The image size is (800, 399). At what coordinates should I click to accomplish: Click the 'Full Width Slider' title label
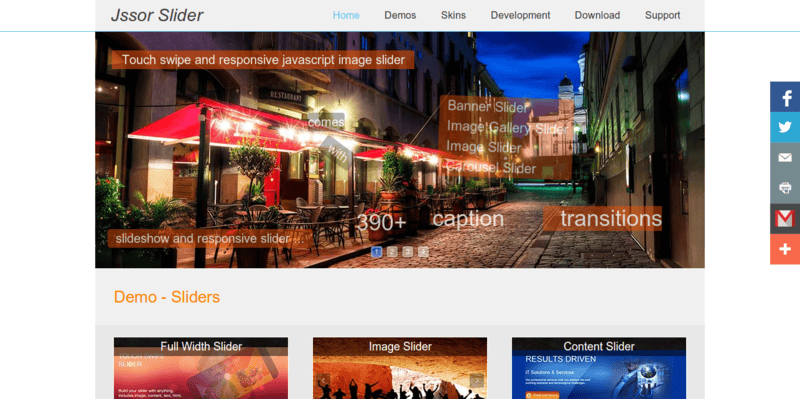(201, 346)
